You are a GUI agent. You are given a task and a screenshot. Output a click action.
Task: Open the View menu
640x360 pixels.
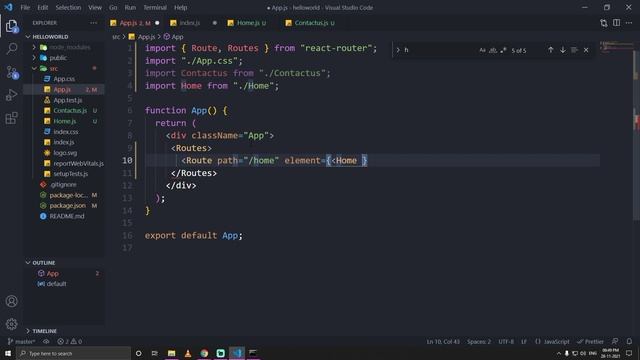tap(95, 7)
